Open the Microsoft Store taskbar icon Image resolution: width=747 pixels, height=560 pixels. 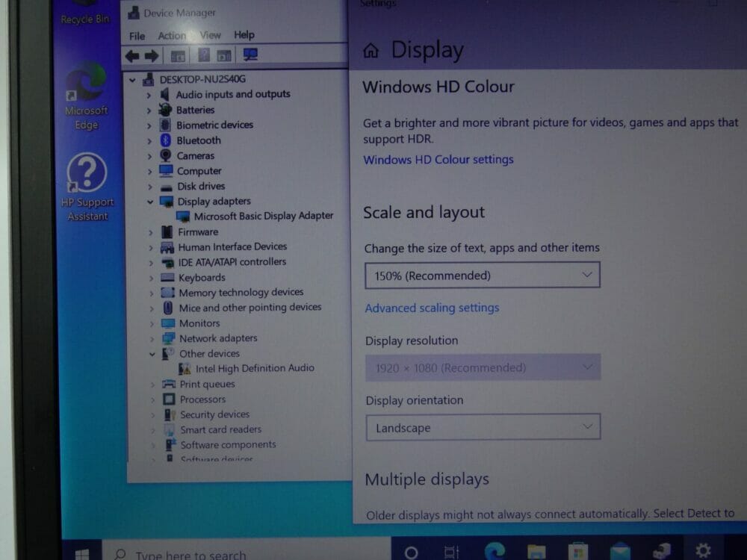(577, 552)
